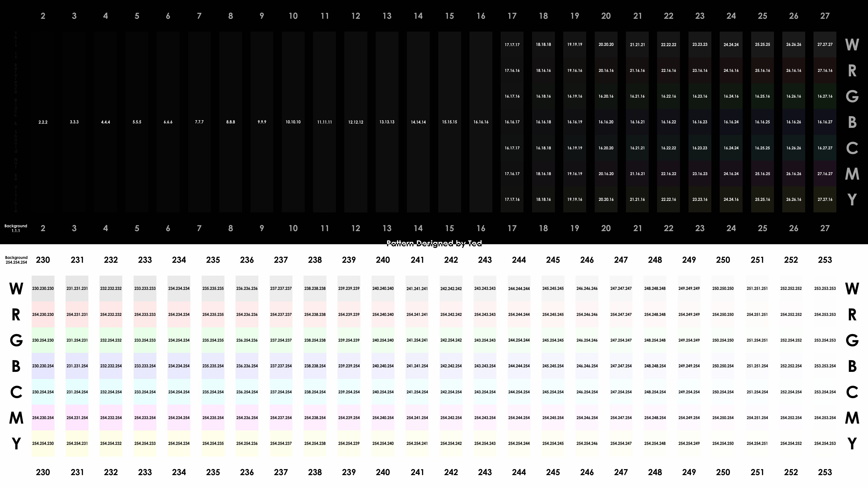The height and width of the screenshot is (488, 868).
Task: Click the 254.237.254 magenta swatch
Action: coord(281,418)
